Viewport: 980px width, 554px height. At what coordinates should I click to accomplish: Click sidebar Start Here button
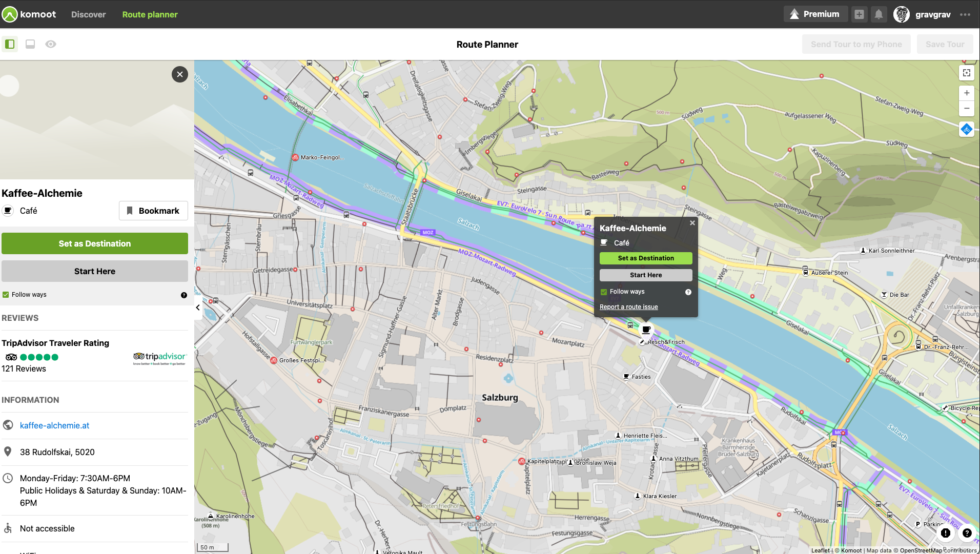pyautogui.click(x=95, y=271)
